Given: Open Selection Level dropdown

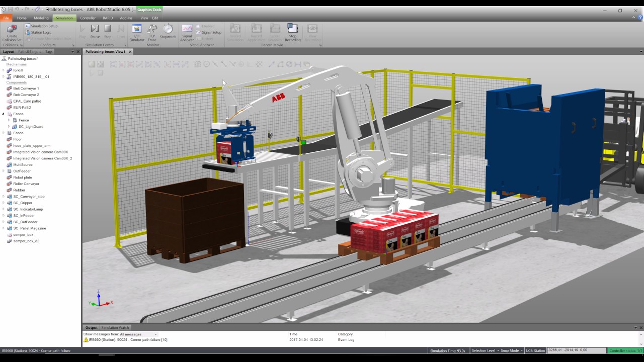Looking at the screenshot, I should [485, 350].
